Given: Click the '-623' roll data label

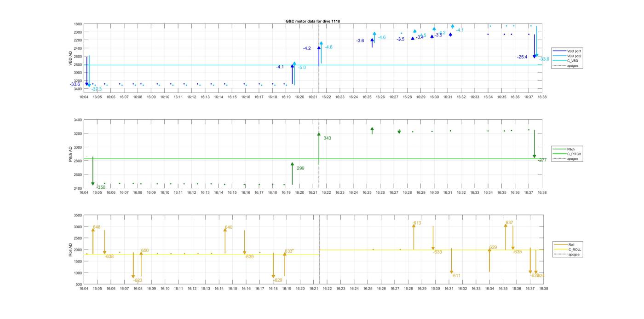Looking at the screenshot, I should pyautogui.click(x=138, y=280).
